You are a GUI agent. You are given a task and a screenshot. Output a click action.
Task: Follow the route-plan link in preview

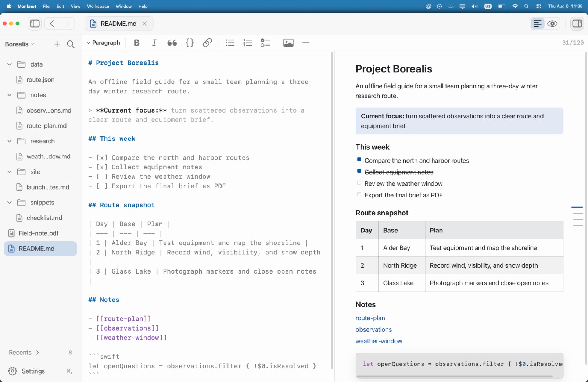(370, 318)
